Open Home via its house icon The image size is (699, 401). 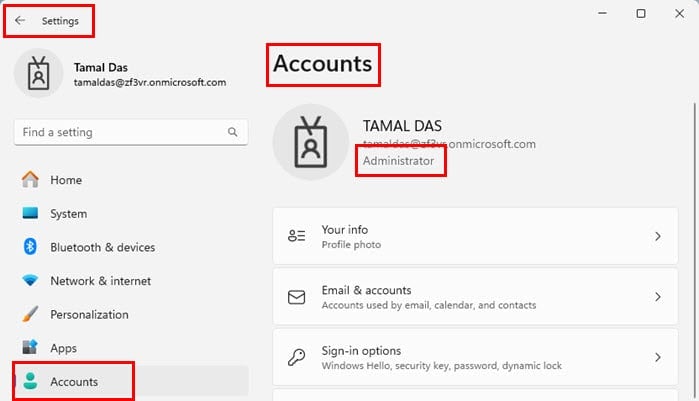click(30, 180)
